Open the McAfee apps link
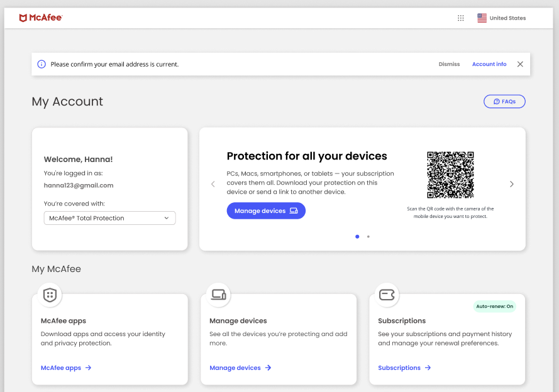The image size is (559, 392). [x=66, y=367]
